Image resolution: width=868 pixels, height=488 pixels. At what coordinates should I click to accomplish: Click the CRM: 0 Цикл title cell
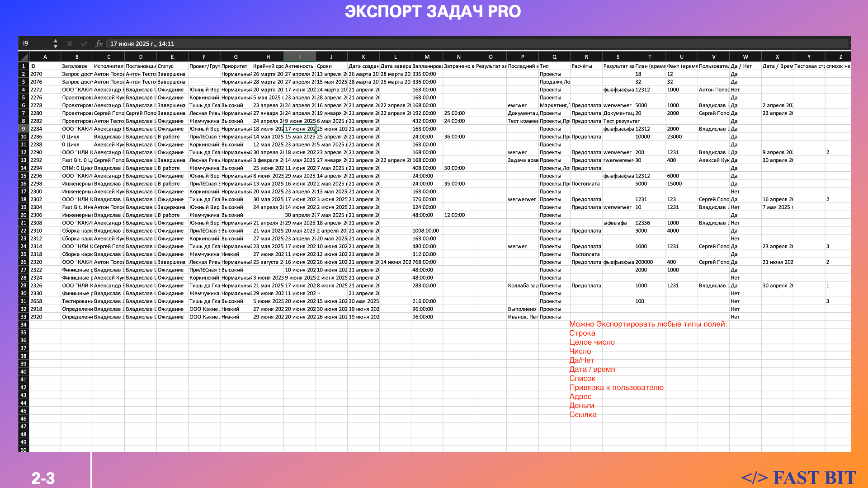coord(77,168)
